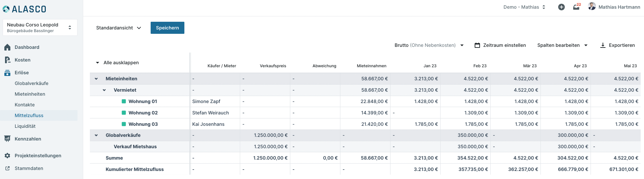Open the Brutto (Ohne Nebenkosten) dropdown
644x179 pixels.
pos(429,45)
